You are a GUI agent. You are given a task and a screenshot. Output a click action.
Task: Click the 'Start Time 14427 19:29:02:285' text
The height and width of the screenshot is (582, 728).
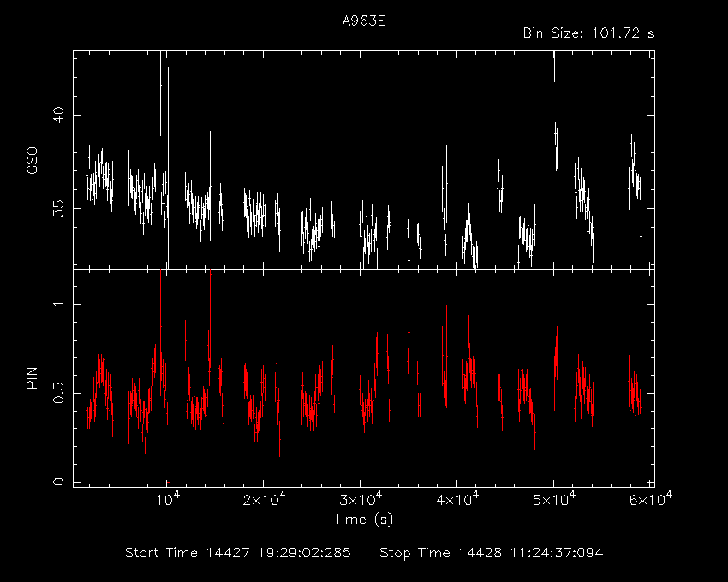tap(238, 553)
